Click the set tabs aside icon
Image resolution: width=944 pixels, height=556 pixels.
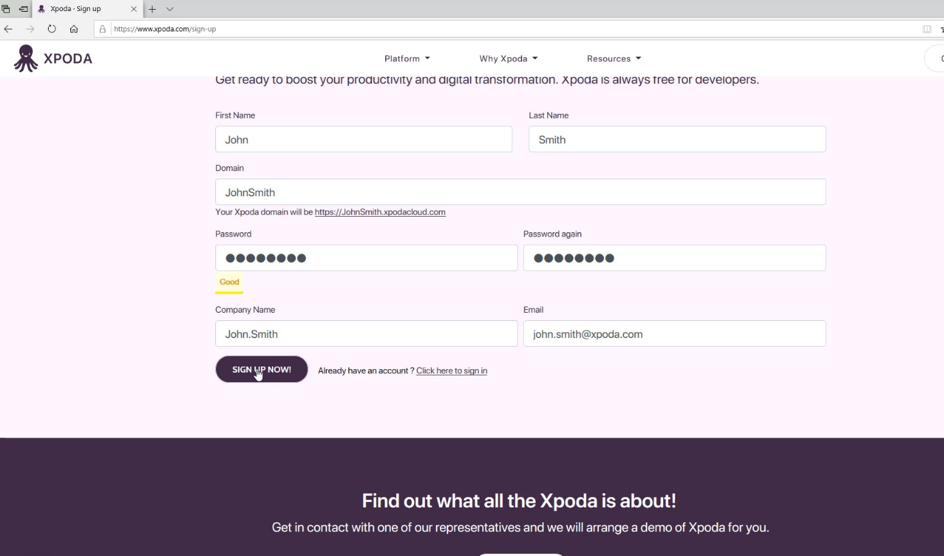pos(23,9)
